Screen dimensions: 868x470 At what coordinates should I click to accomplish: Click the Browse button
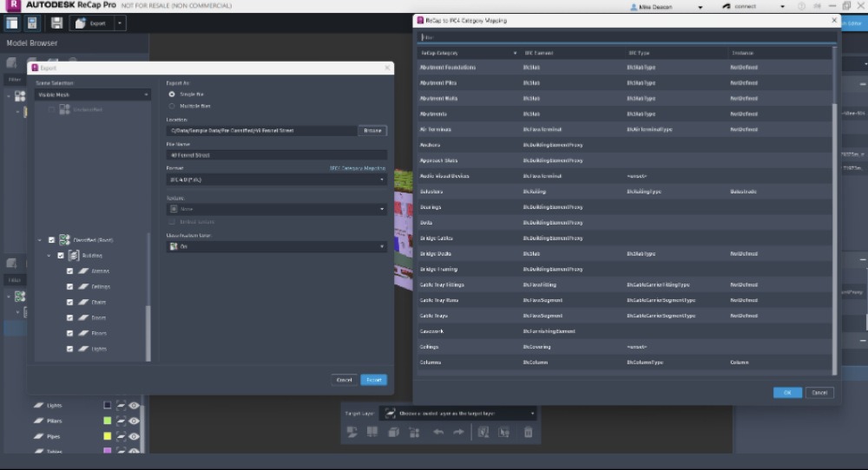pyautogui.click(x=372, y=130)
